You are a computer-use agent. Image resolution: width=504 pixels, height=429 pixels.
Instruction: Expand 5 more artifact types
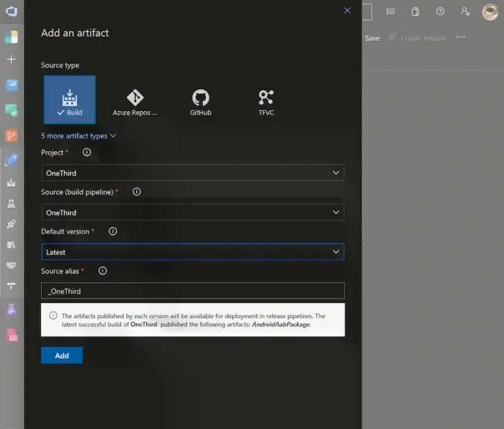(79, 135)
